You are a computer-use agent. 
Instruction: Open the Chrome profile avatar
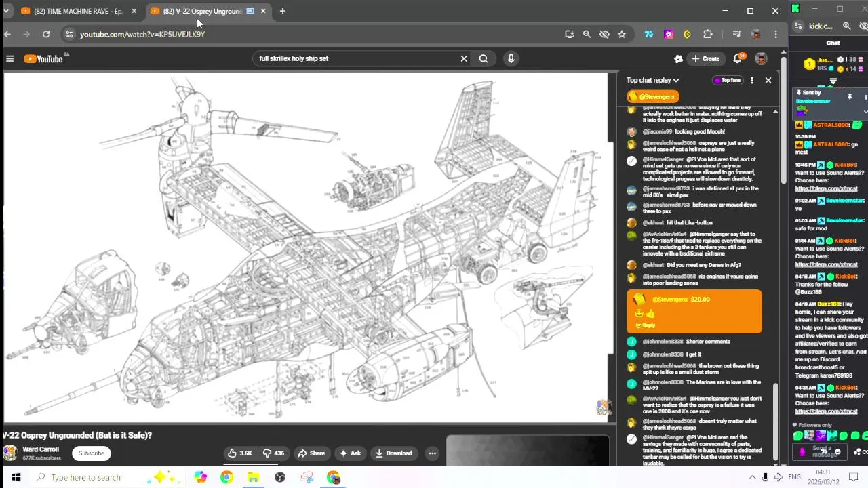(756, 34)
